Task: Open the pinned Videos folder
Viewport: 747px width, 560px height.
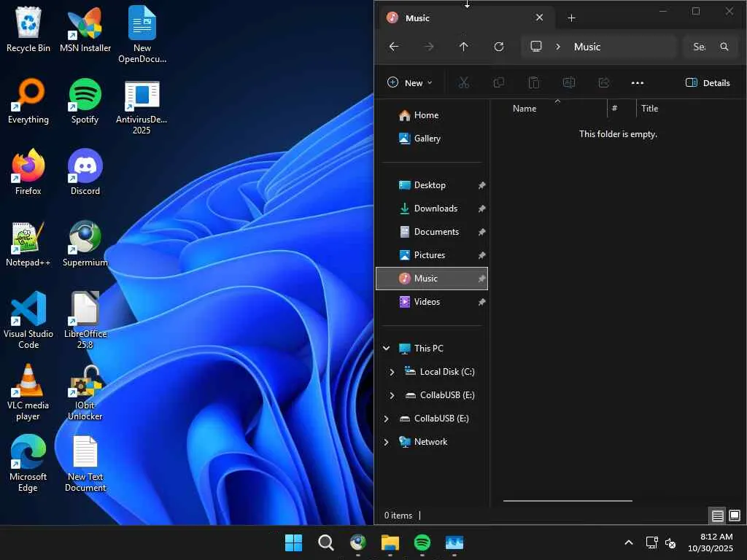Action: (x=432, y=302)
